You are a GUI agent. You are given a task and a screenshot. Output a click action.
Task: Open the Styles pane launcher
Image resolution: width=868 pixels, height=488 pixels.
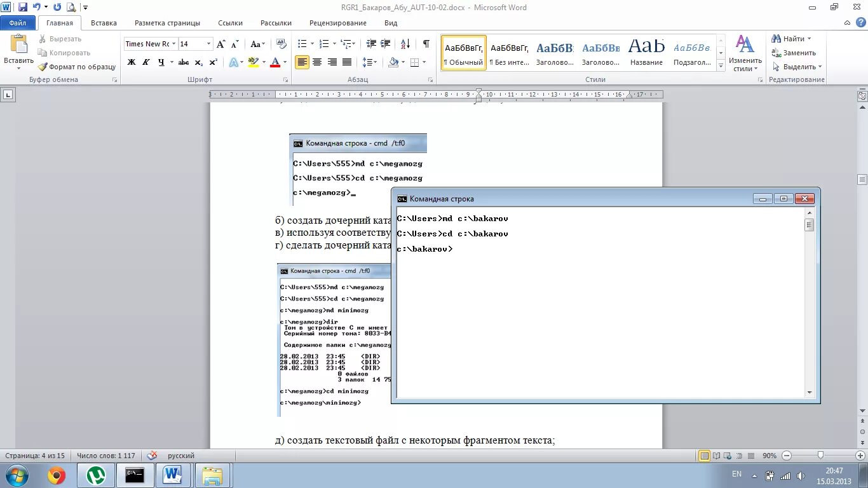point(759,80)
